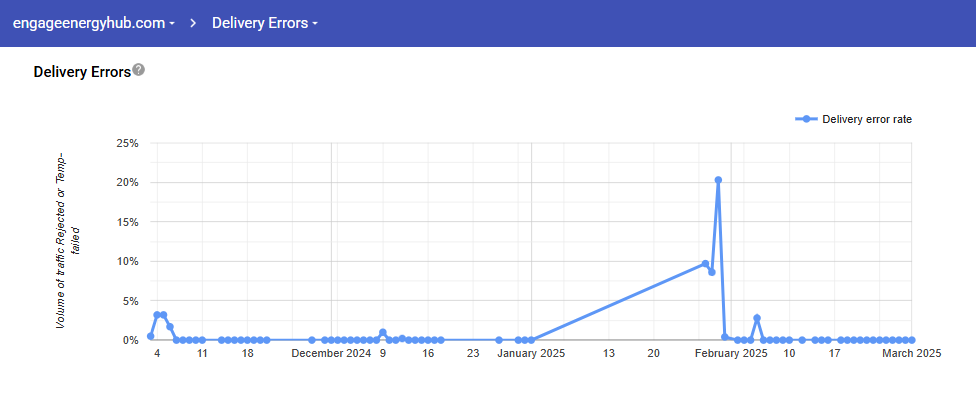Click the last data point at March 2025
The width and height of the screenshot is (976, 400).
pyautogui.click(x=912, y=340)
